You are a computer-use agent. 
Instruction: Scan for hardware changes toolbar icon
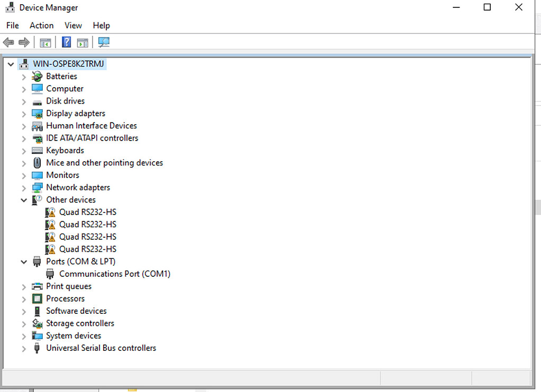104,42
